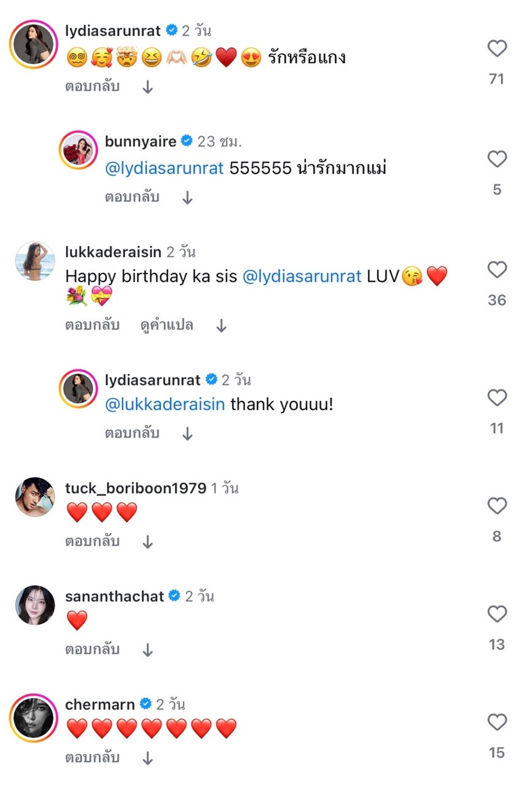Open sananthachat's profile avatar
Screen dimensions: 532x785
(x=35, y=605)
